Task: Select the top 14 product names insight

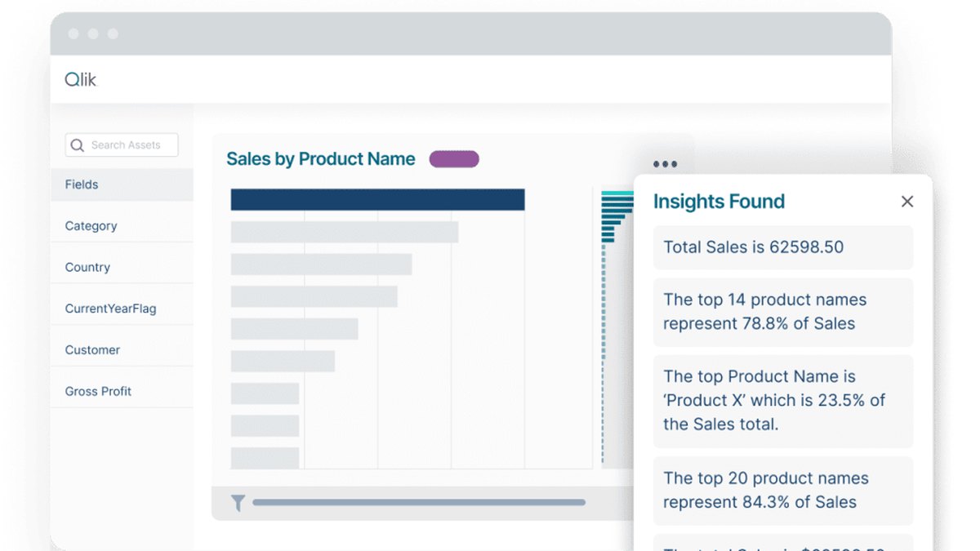Action: 783,312
